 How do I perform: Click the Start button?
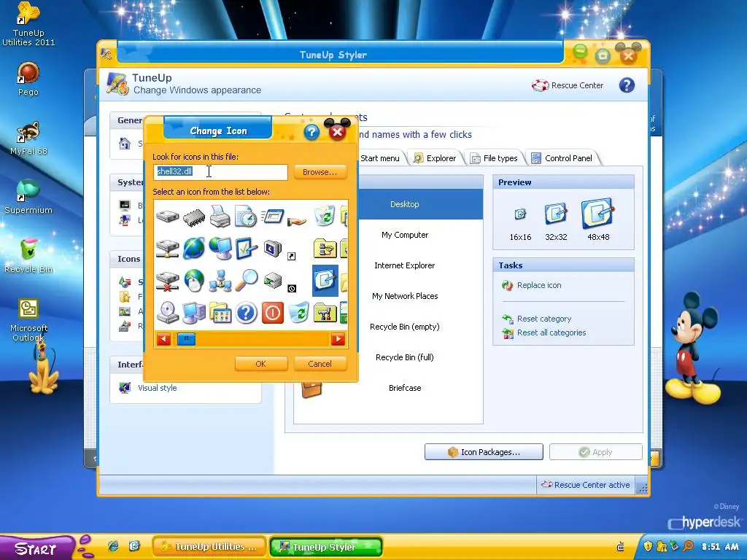tap(36, 548)
